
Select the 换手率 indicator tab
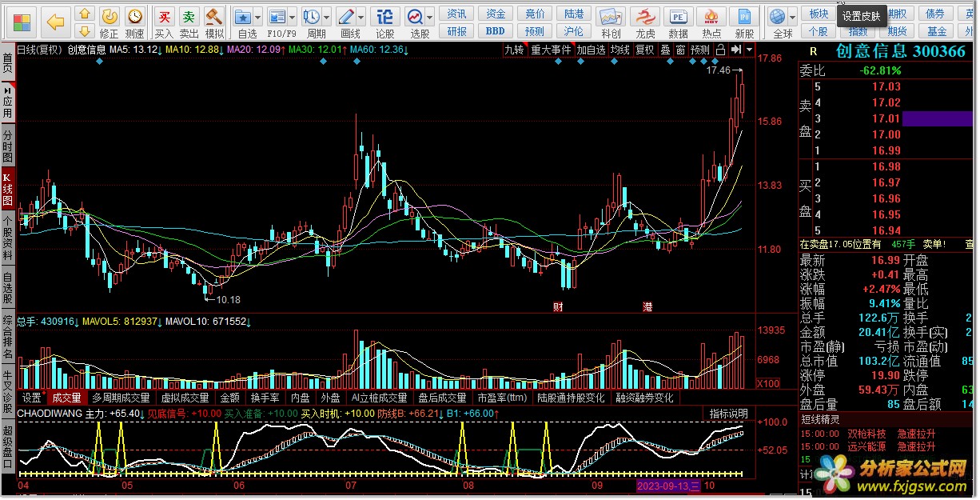click(265, 398)
